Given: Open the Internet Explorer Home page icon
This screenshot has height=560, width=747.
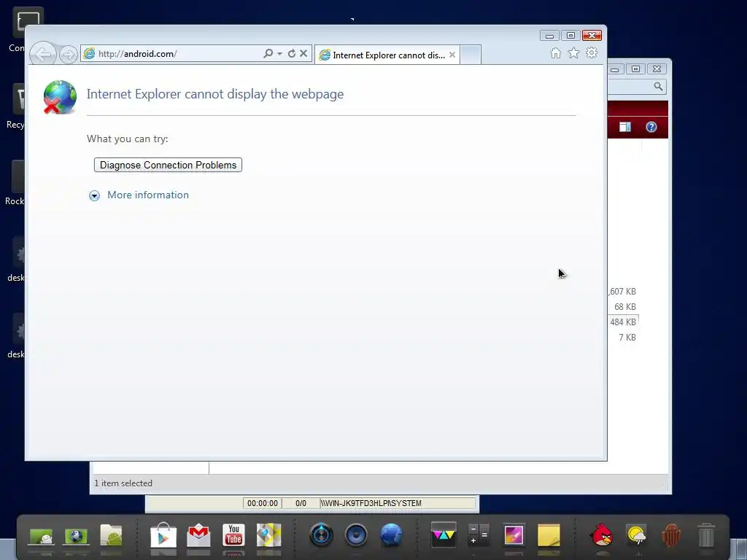Looking at the screenshot, I should click(x=555, y=52).
